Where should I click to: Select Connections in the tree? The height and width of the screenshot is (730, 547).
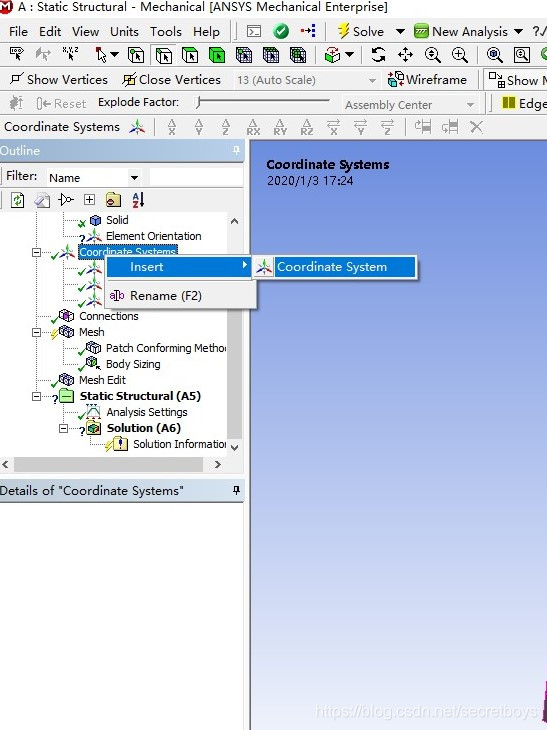(108, 316)
